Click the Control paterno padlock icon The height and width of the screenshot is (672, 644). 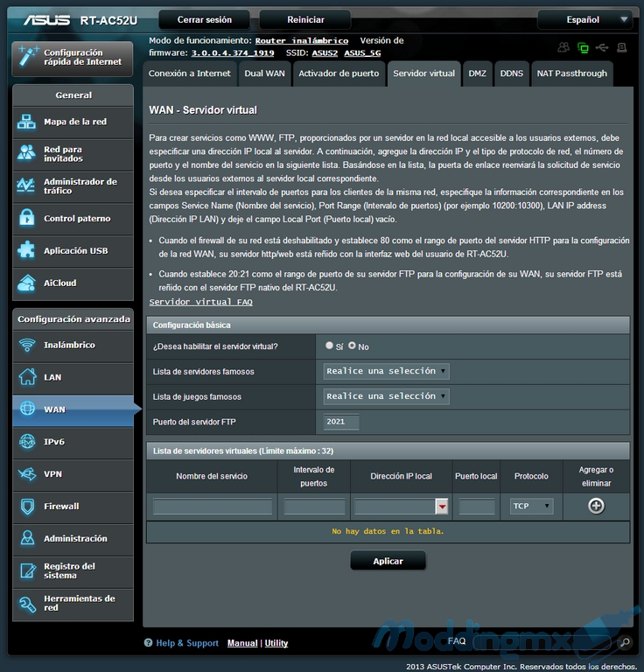[26, 218]
